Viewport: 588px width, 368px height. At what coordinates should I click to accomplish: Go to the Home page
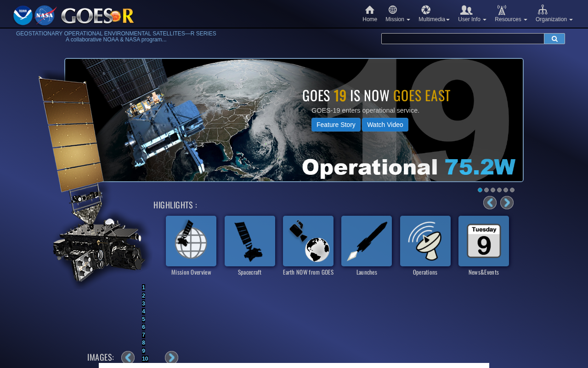pyautogui.click(x=370, y=14)
